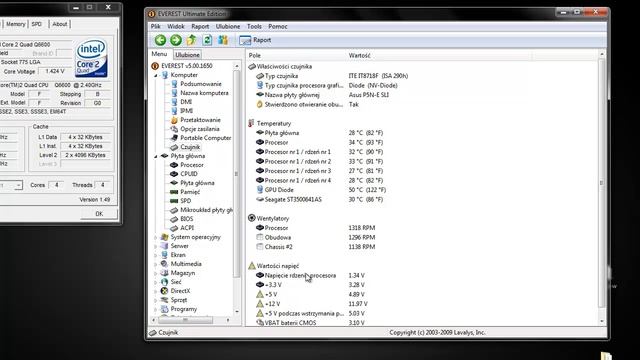Screen dimensions: 640x360
Task: Switch to About tab in CPU-Z window
Action: coord(60,24)
